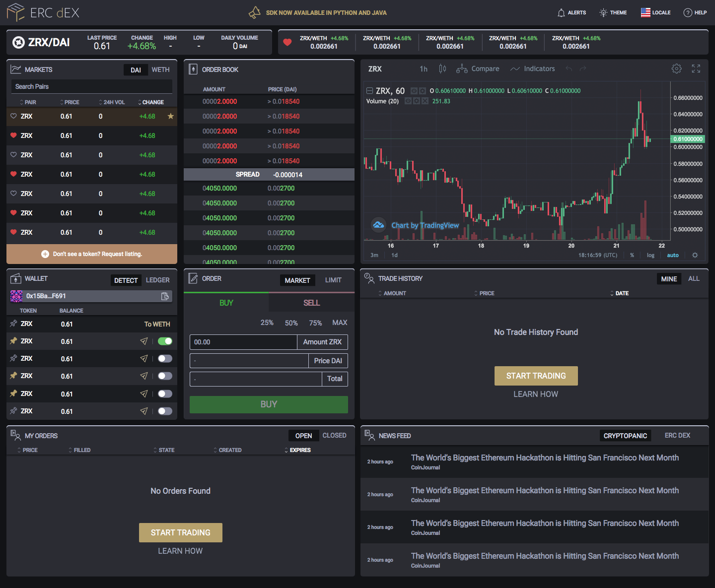Favorite the top ZRX pair with the star
The height and width of the screenshot is (588, 715).
pyautogui.click(x=170, y=116)
